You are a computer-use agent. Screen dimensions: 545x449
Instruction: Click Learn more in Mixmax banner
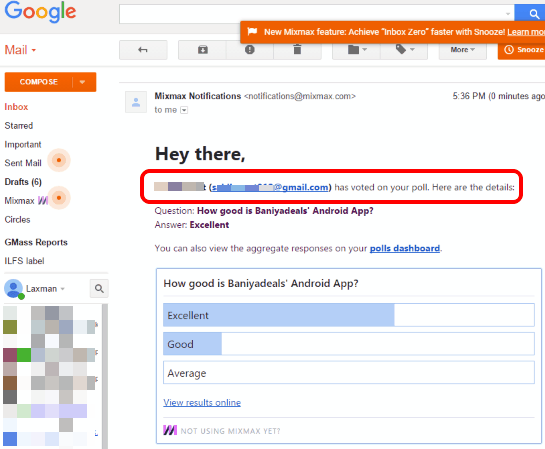pos(526,32)
